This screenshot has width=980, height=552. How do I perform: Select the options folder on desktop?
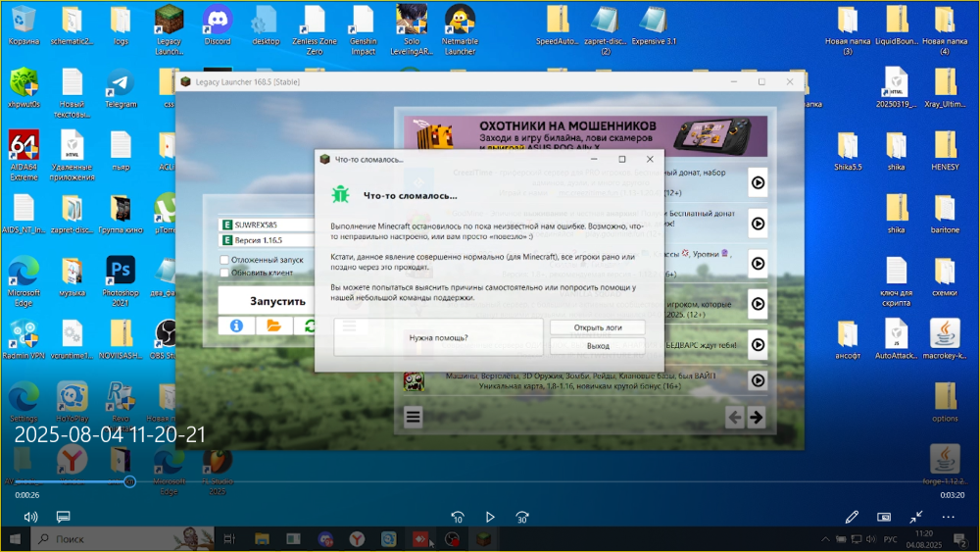point(945,403)
